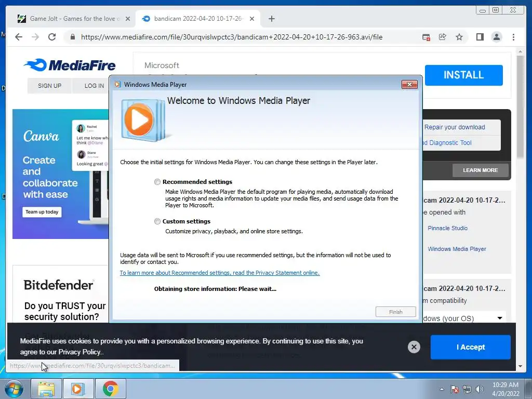The height and width of the screenshot is (399, 532).
Task: Go back with the browser back arrow
Action: (19, 37)
